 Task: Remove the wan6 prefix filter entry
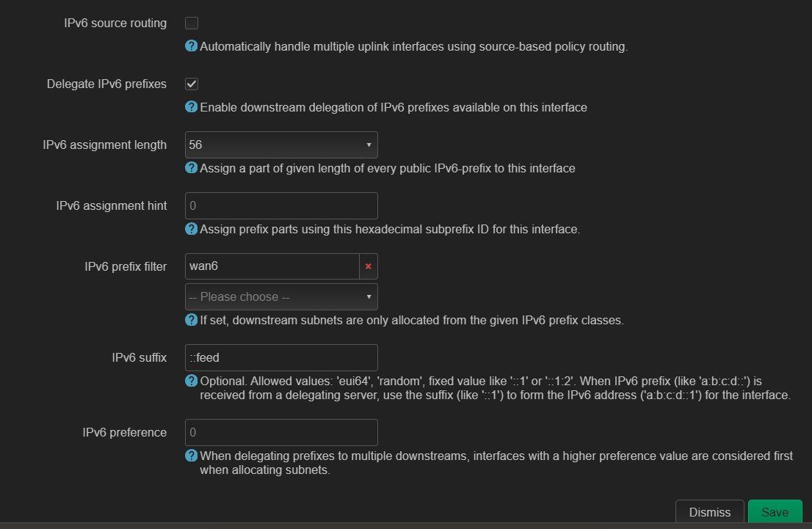pos(369,266)
